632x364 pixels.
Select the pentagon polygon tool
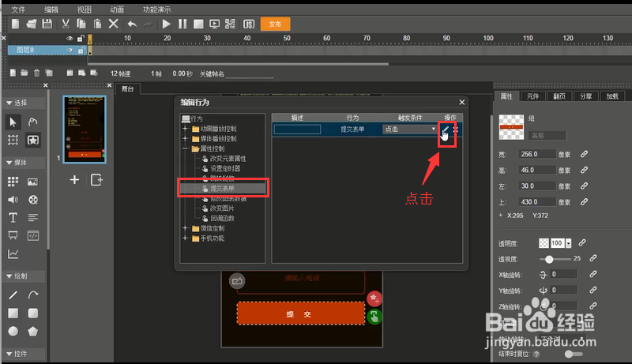(32, 331)
